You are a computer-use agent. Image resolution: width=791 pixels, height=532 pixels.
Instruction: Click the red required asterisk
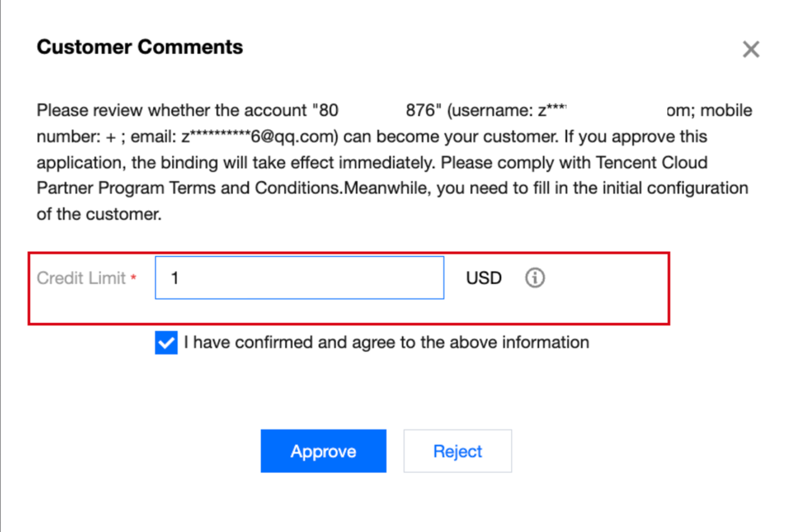pyautogui.click(x=133, y=277)
